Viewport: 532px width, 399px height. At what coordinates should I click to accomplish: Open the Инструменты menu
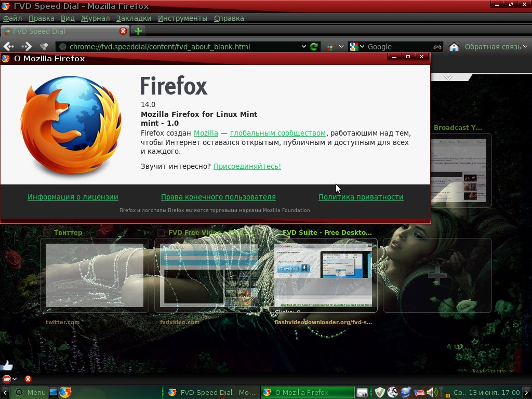point(182,18)
